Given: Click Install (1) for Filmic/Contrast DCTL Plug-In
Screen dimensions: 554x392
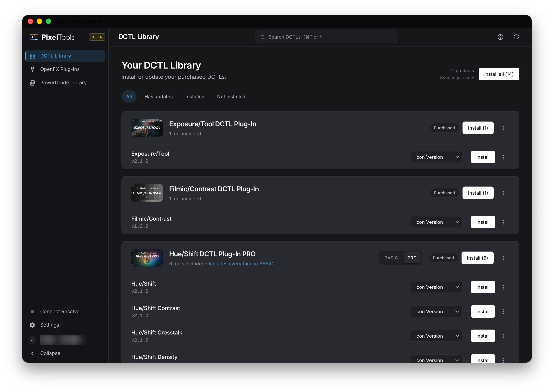Looking at the screenshot, I should click(478, 193).
